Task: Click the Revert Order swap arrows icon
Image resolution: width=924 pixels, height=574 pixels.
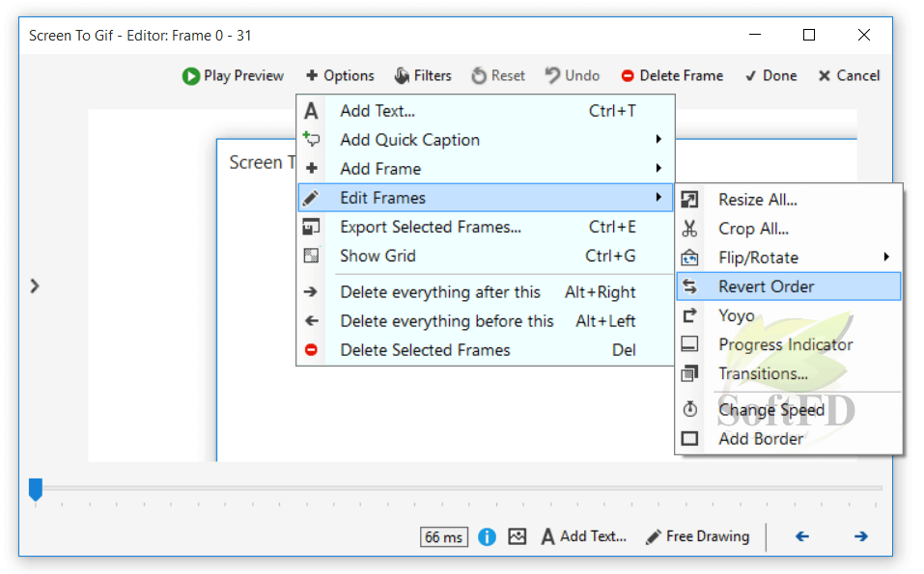Action: [x=689, y=287]
